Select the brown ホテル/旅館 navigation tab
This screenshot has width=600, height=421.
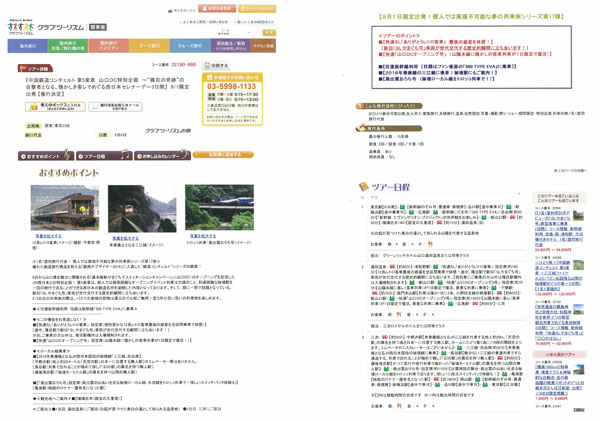pyautogui.click(x=263, y=46)
